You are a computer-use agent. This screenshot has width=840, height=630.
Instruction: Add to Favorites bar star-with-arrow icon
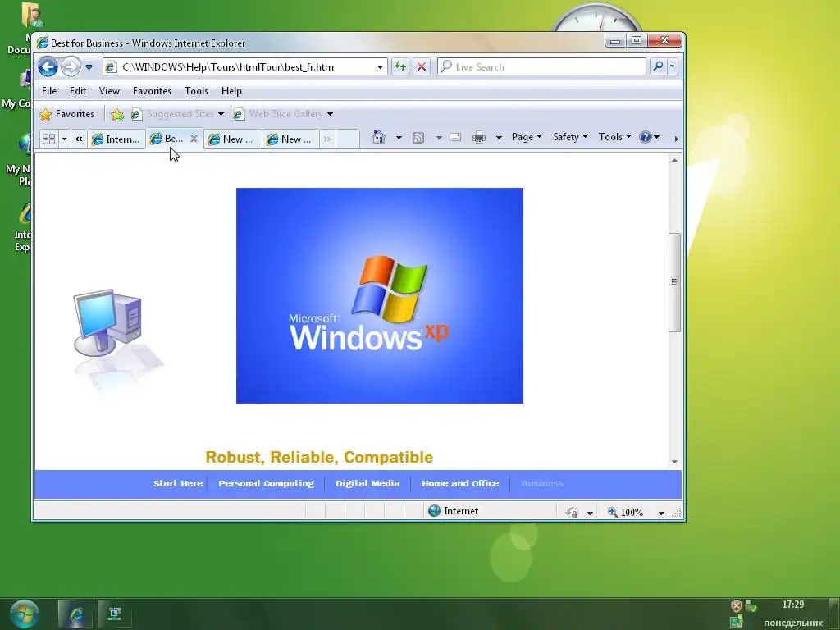point(116,114)
